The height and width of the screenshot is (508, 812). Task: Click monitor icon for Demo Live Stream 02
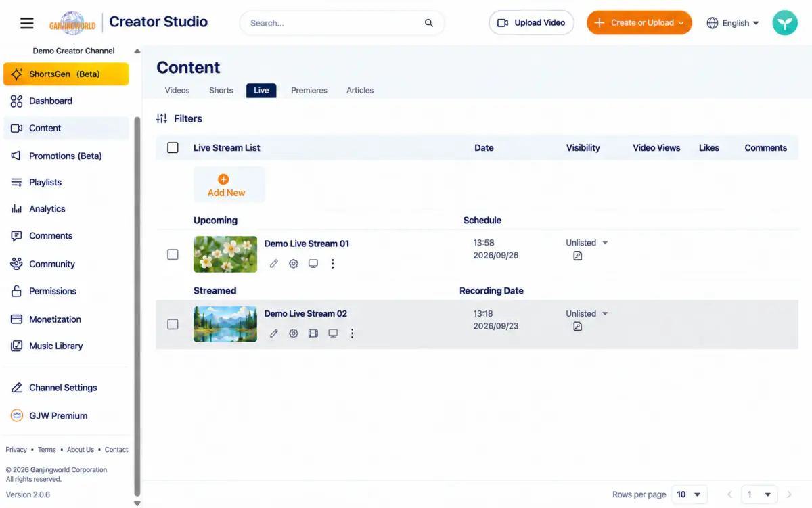tap(333, 333)
